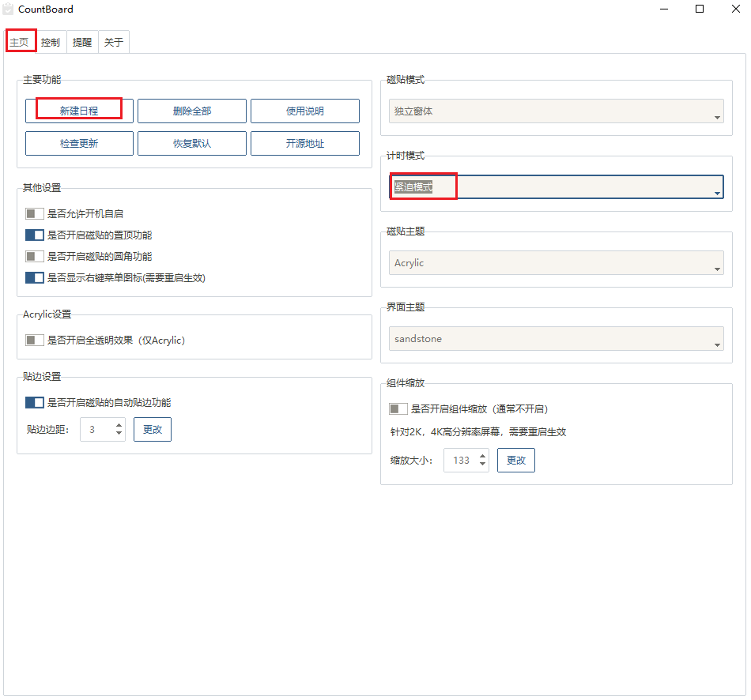Toggle 是否允许开机自启 auto-start switch
The width and height of the screenshot is (751, 700).
click(34, 213)
